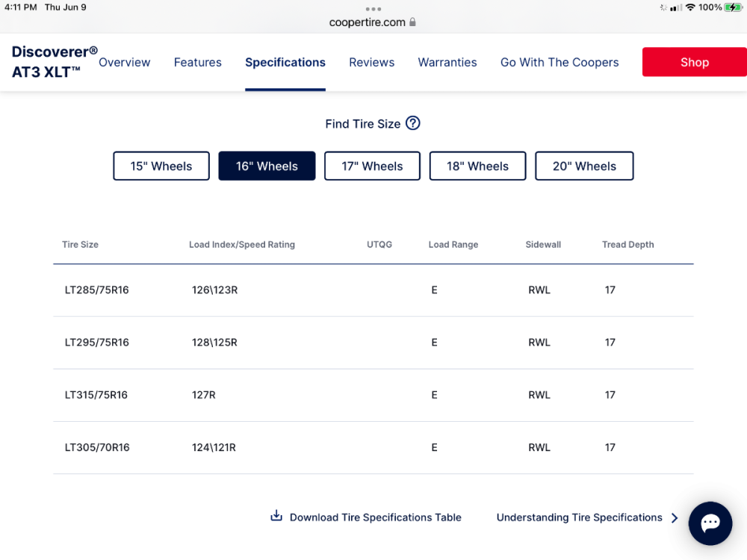Tap the coopertire.com address bar
This screenshot has width=747, height=560.
[368, 22]
